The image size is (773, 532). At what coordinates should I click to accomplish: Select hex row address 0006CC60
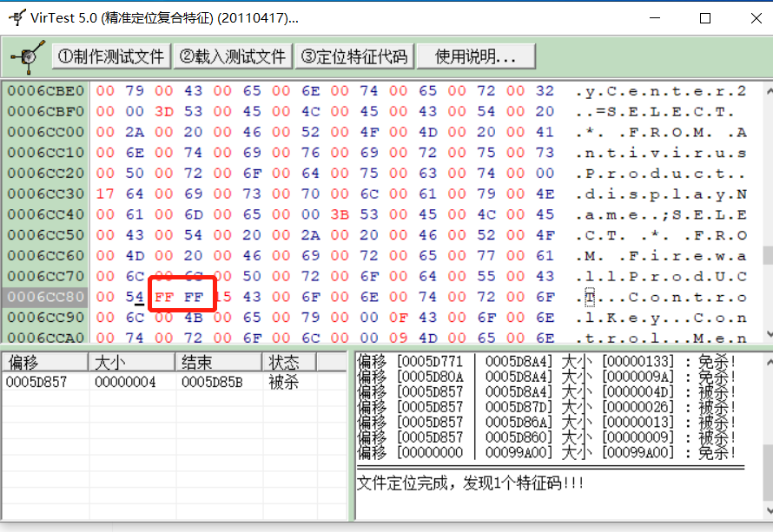coord(46,256)
